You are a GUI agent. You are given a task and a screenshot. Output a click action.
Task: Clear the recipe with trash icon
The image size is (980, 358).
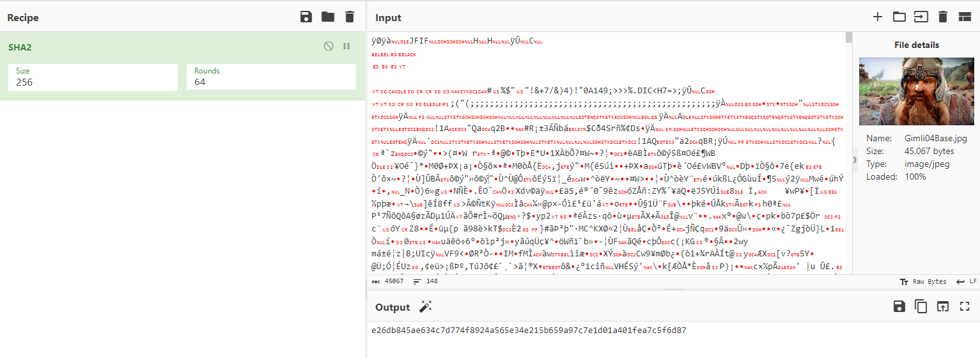tap(349, 17)
